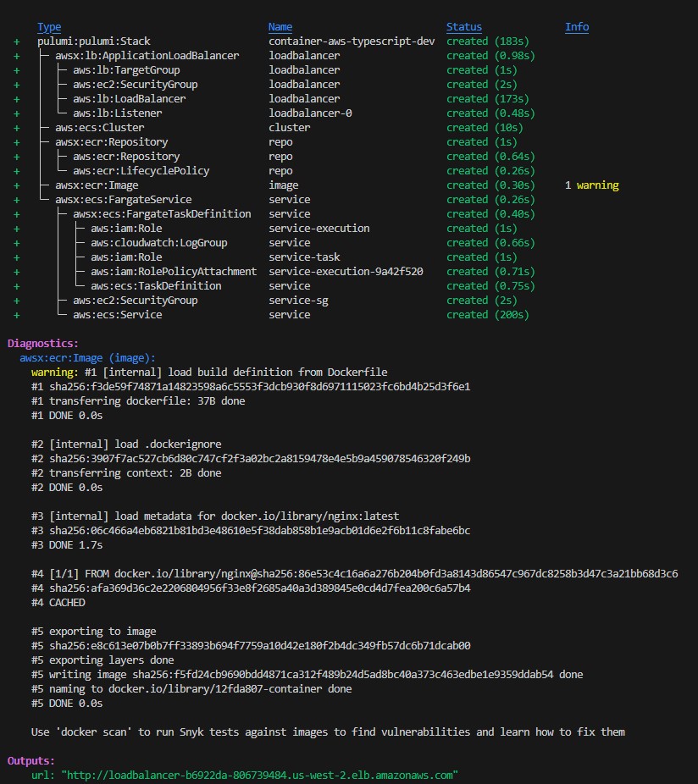
Task: Click the "Info" column header
Action: click(577, 27)
